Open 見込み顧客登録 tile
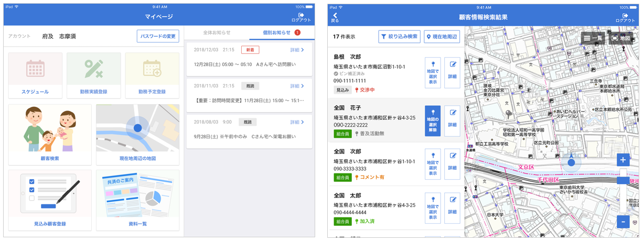This screenshot has width=644, height=242. pos(50,200)
